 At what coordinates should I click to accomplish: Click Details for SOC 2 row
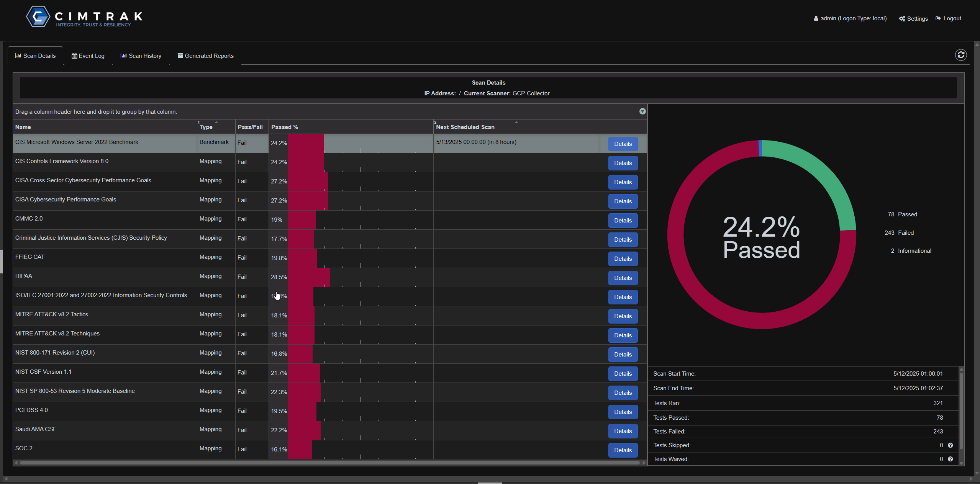623,450
